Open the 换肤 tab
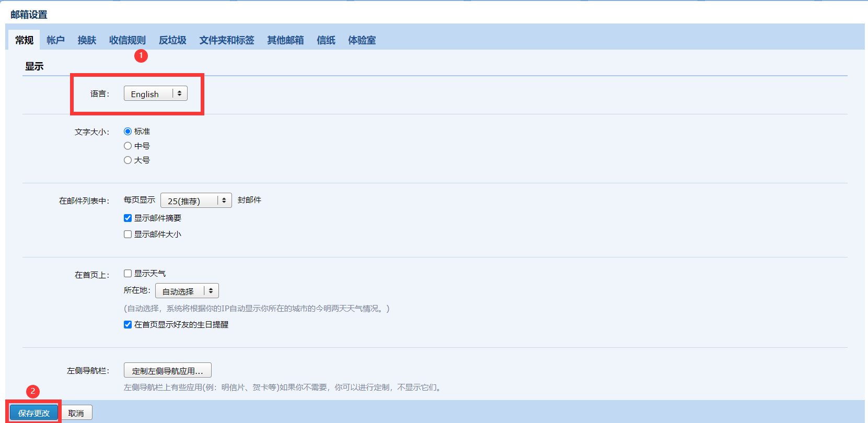Viewport: 868px width, 423px height. (87, 40)
